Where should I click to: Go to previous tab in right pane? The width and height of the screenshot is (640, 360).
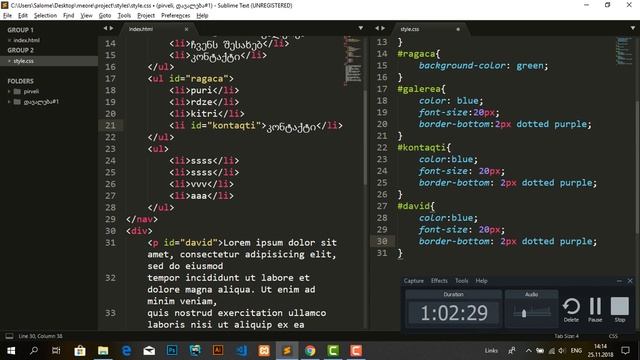pyautogui.click(x=377, y=28)
